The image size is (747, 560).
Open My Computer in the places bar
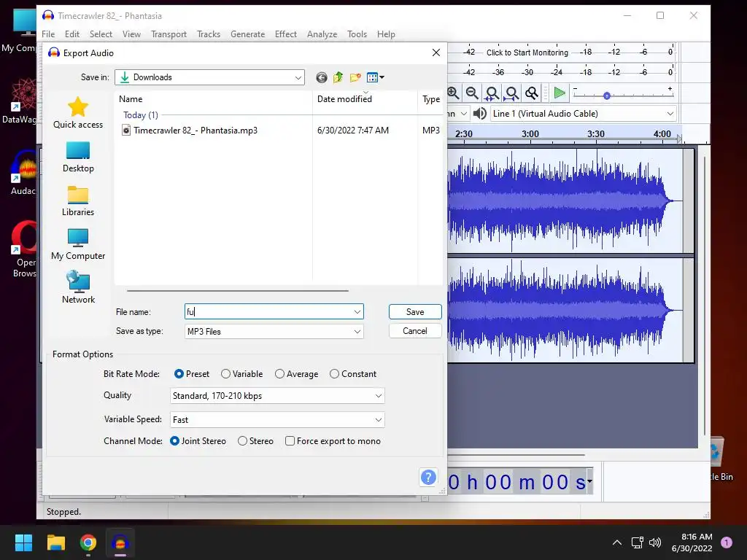coord(78,245)
